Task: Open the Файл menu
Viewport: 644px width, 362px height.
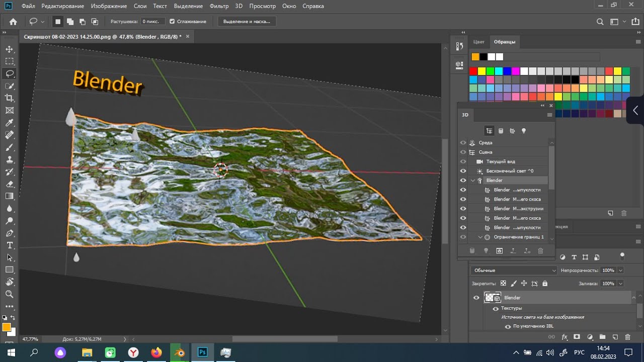Action: click(28, 6)
